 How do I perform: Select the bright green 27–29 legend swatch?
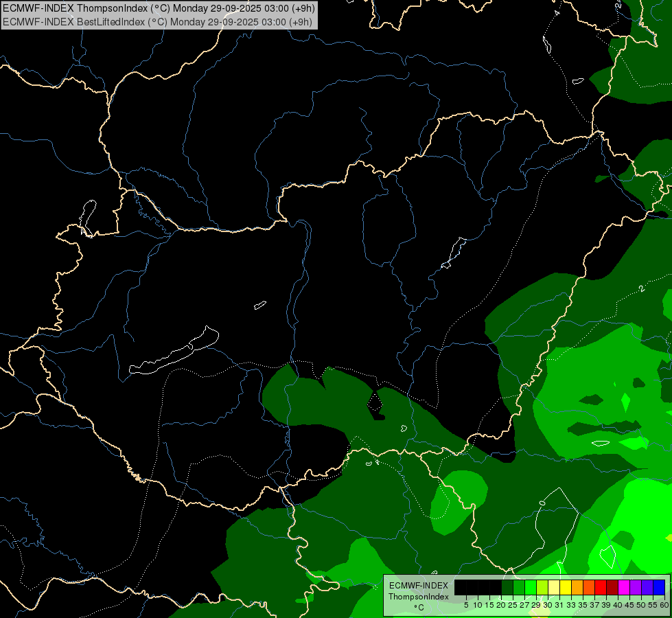(531, 587)
